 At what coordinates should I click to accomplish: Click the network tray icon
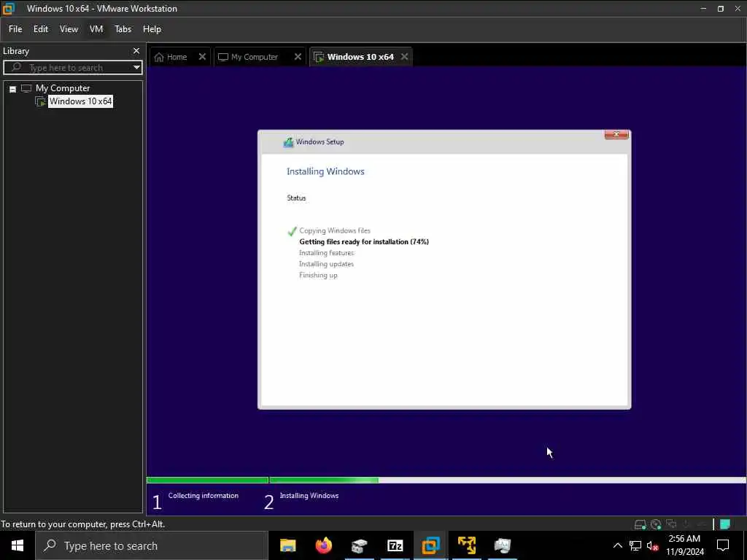[x=635, y=545]
